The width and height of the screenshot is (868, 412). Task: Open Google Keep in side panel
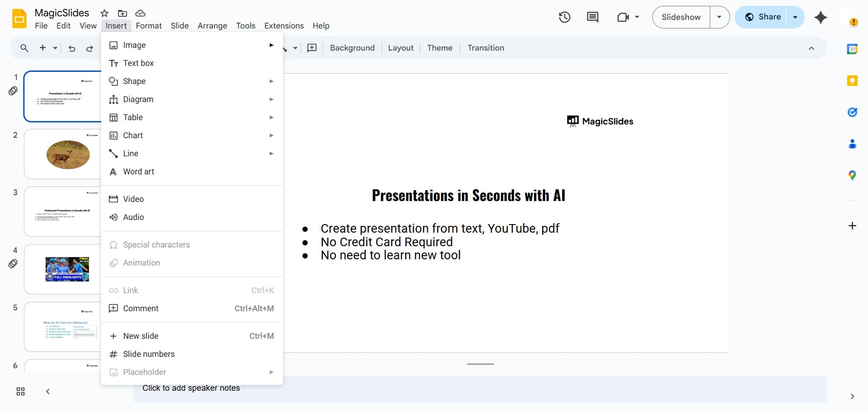click(852, 81)
